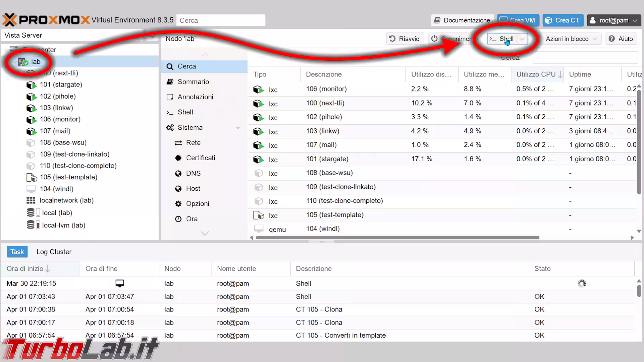Switch to the Log Cluster tab

click(x=54, y=252)
